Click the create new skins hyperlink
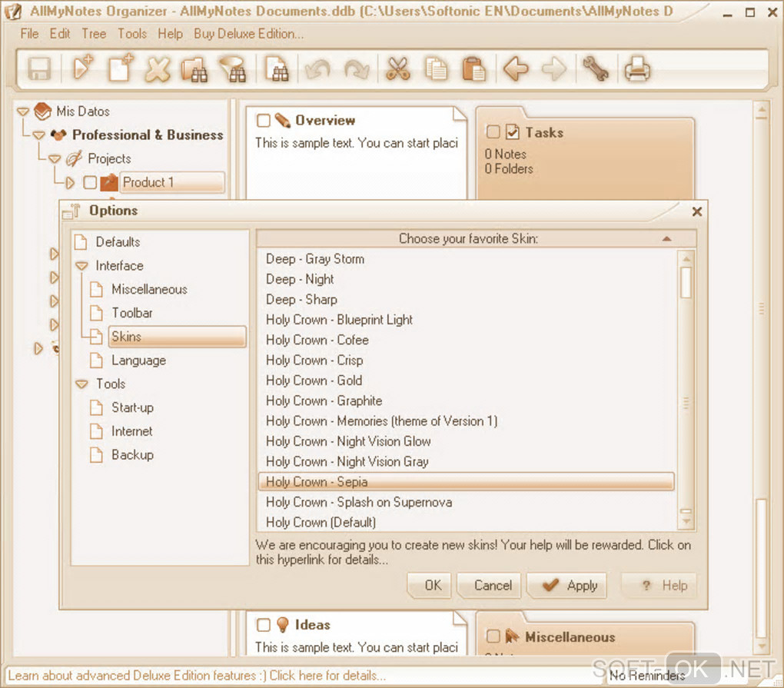 (473, 552)
